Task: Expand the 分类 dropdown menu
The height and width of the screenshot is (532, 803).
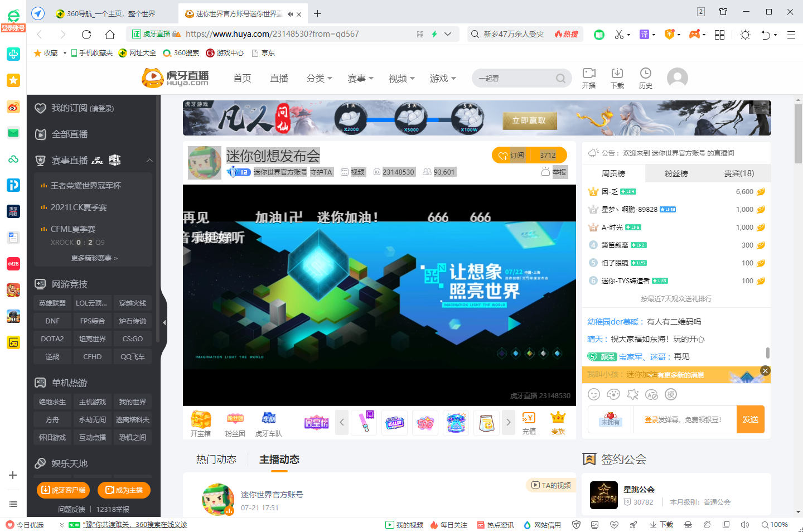Action: click(320, 79)
